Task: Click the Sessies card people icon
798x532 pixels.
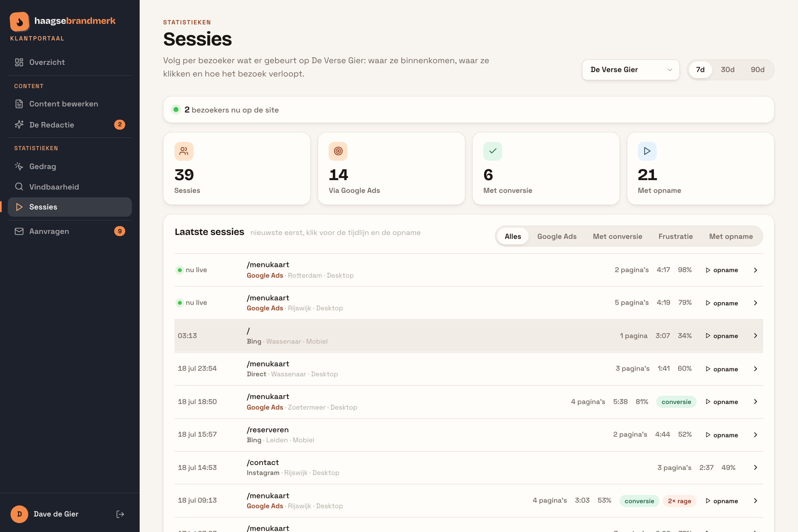Action: [184, 151]
